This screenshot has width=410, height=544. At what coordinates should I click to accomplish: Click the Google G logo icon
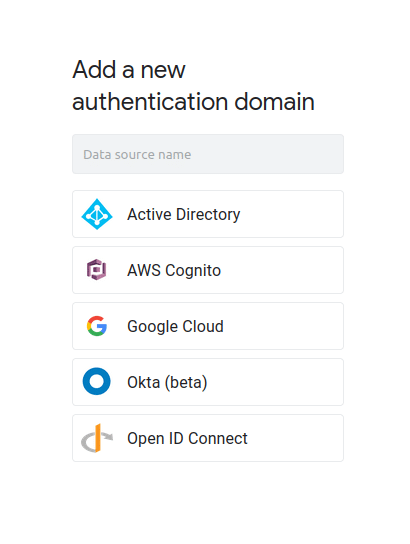pyautogui.click(x=97, y=326)
